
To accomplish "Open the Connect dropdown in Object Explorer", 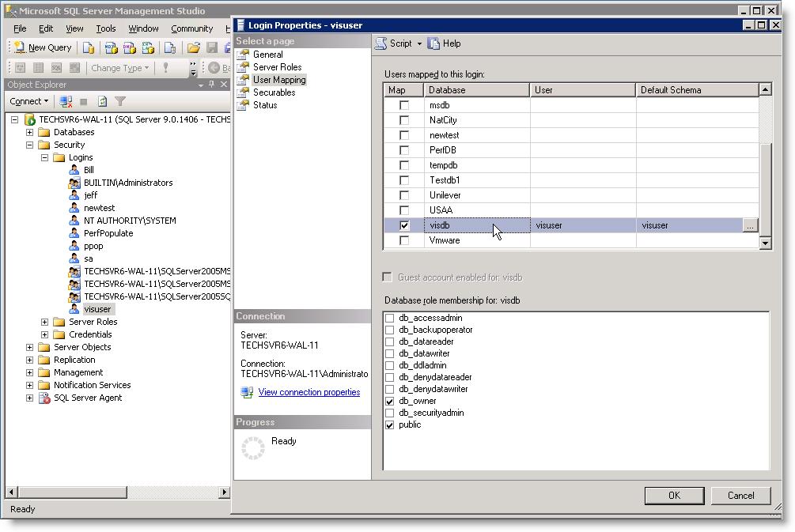I will pyautogui.click(x=29, y=101).
